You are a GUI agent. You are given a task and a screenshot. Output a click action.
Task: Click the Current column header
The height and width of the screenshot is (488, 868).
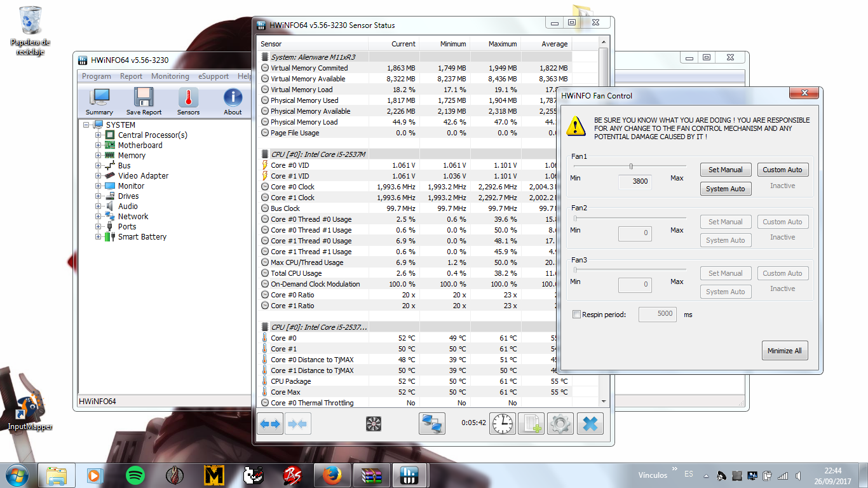(393, 44)
